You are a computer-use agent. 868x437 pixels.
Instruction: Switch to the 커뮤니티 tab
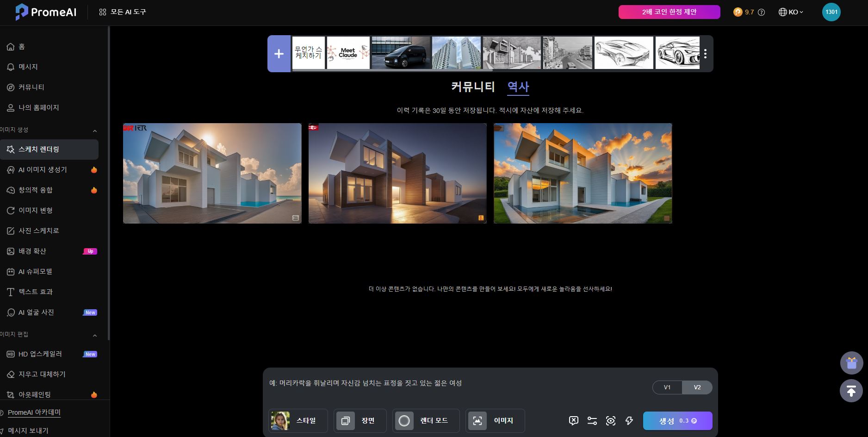pos(473,87)
